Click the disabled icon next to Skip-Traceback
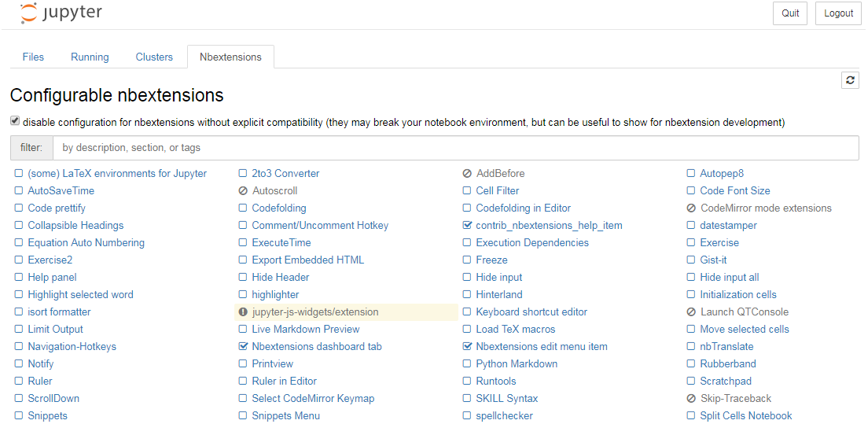 pos(691,399)
